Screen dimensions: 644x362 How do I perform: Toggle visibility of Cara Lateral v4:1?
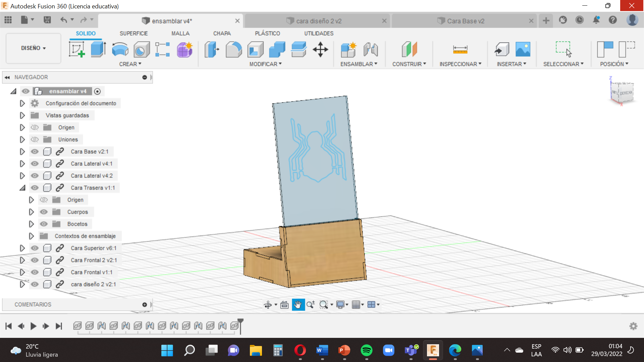pos(35,164)
